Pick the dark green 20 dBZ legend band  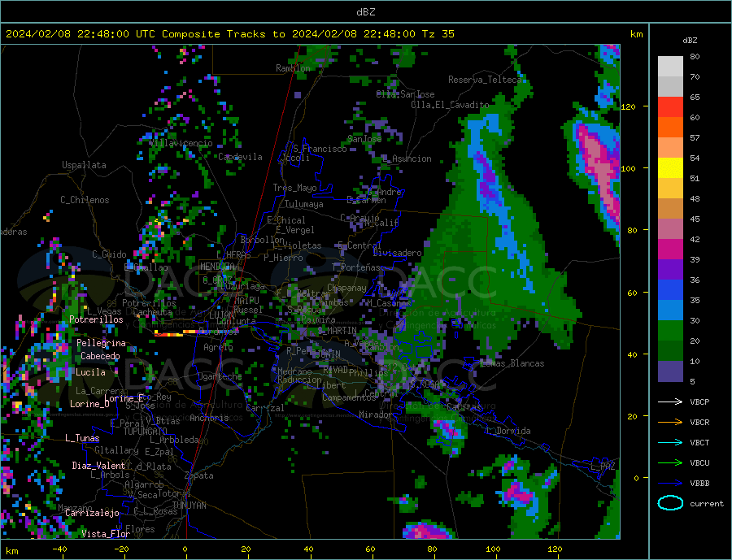(x=670, y=351)
